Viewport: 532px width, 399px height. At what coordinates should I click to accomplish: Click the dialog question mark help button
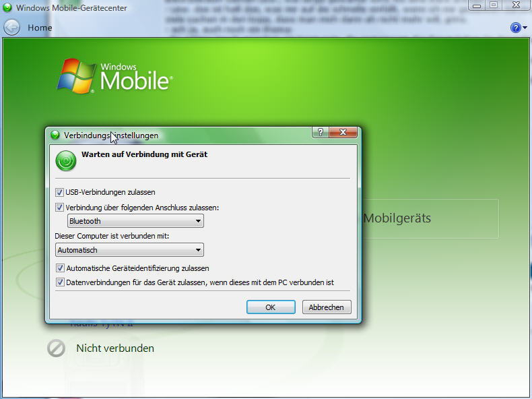tap(321, 132)
